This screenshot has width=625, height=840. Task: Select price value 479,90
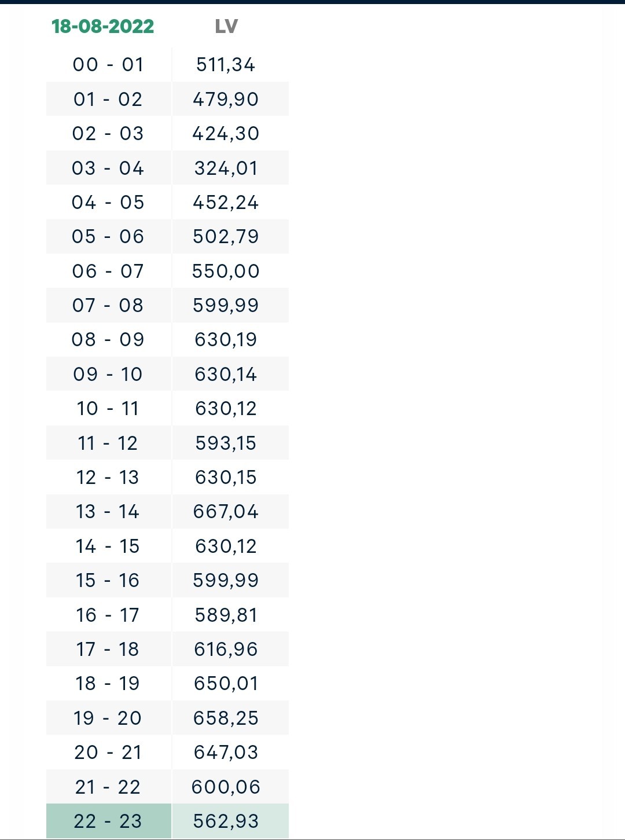pyautogui.click(x=226, y=99)
